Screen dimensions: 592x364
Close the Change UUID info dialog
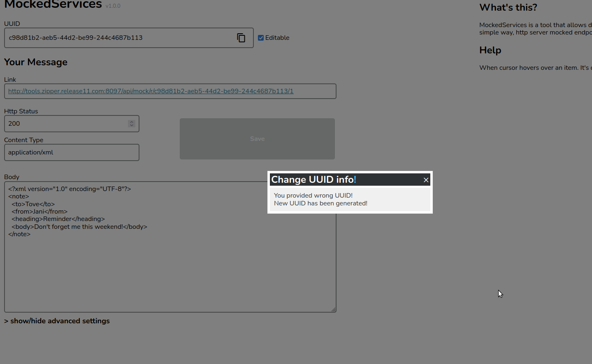click(x=426, y=180)
